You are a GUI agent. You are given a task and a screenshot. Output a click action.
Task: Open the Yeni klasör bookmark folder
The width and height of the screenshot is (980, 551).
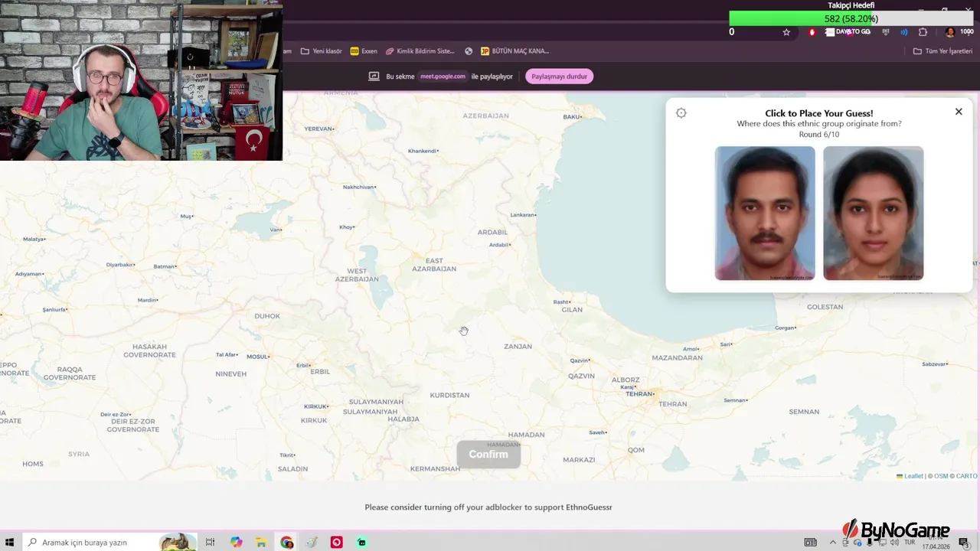322,51
